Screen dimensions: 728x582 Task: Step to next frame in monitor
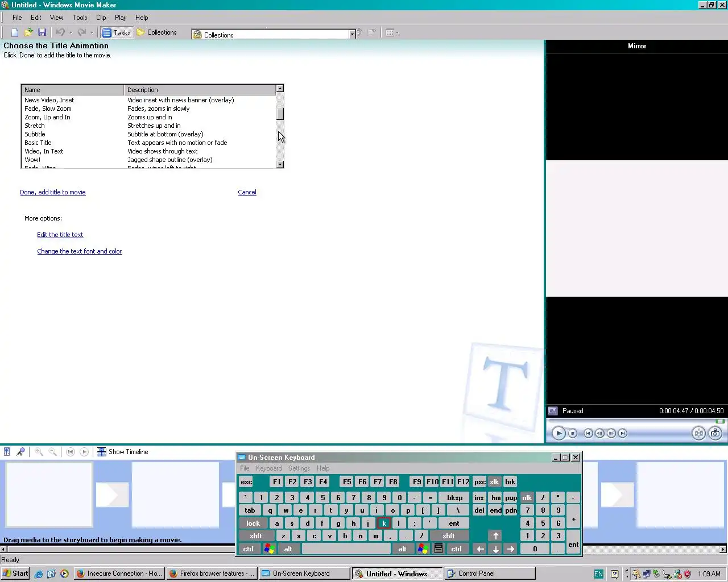point(611,433)
